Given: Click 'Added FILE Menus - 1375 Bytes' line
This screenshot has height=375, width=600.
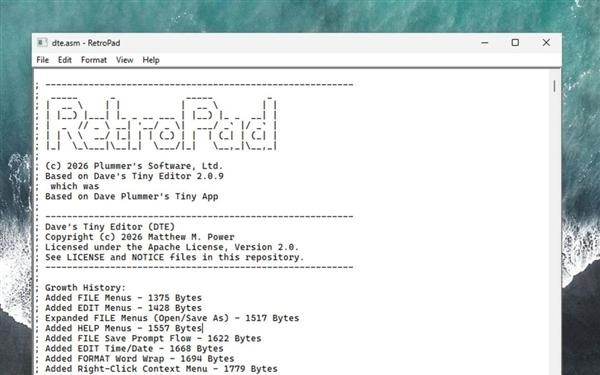Looking at the screenshot, I should pos(123,298).
